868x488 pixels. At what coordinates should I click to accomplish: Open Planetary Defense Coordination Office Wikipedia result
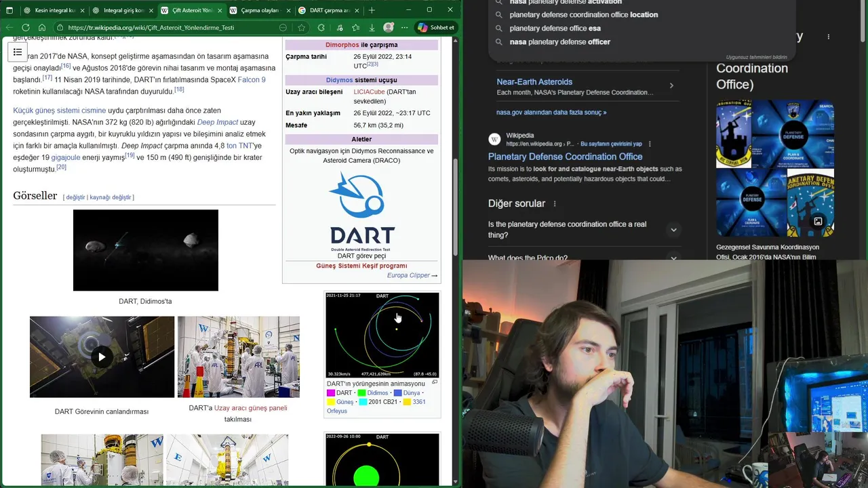(565, 157)
